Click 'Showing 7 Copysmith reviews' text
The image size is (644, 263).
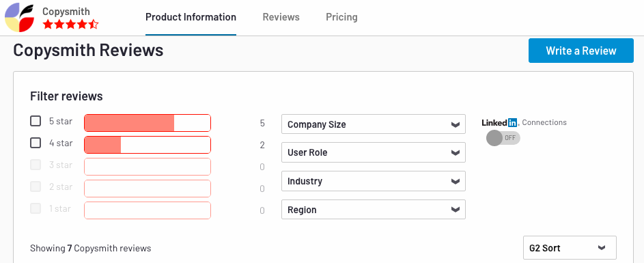(90, 248)
